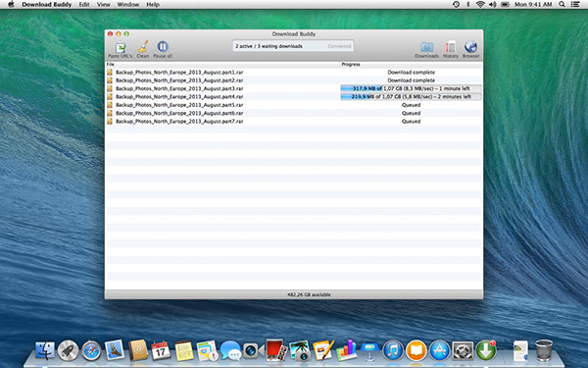
Task: Click the Paste URL's toolbar icon
Action: click(x=121, y=48)
